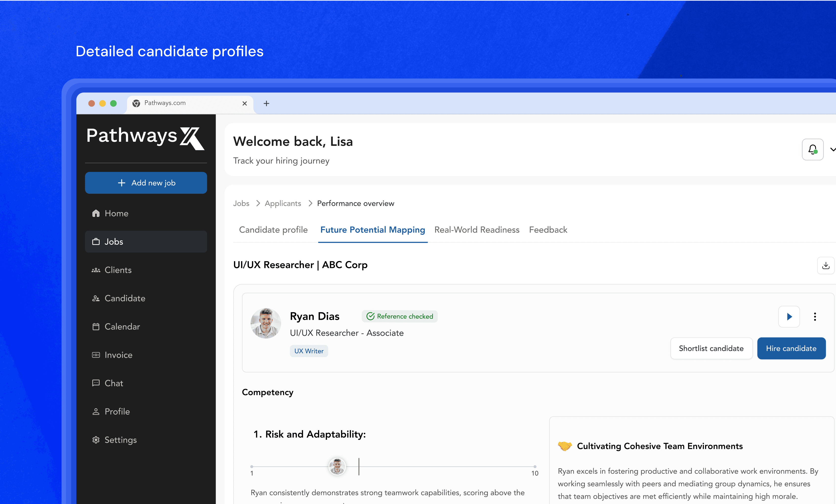Open the Candidate section in the sidebar
This screenshot has width=836, height=504.
146,298
